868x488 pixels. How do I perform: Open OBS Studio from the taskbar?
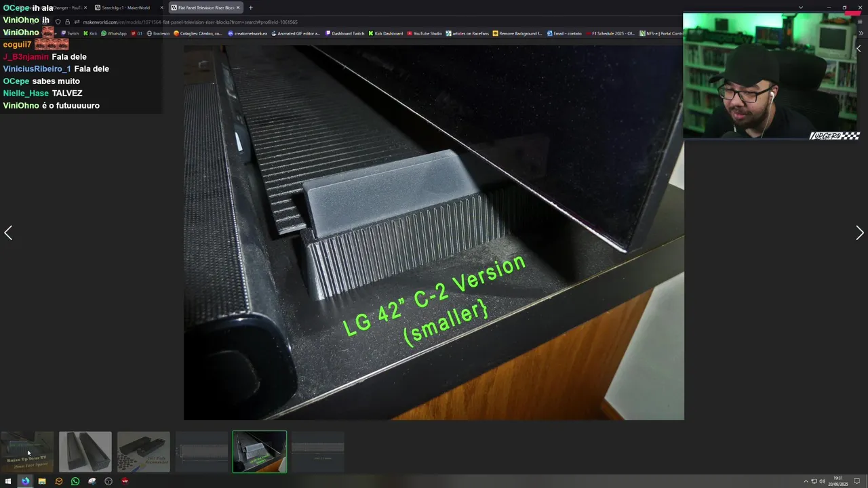coord(108,481)
